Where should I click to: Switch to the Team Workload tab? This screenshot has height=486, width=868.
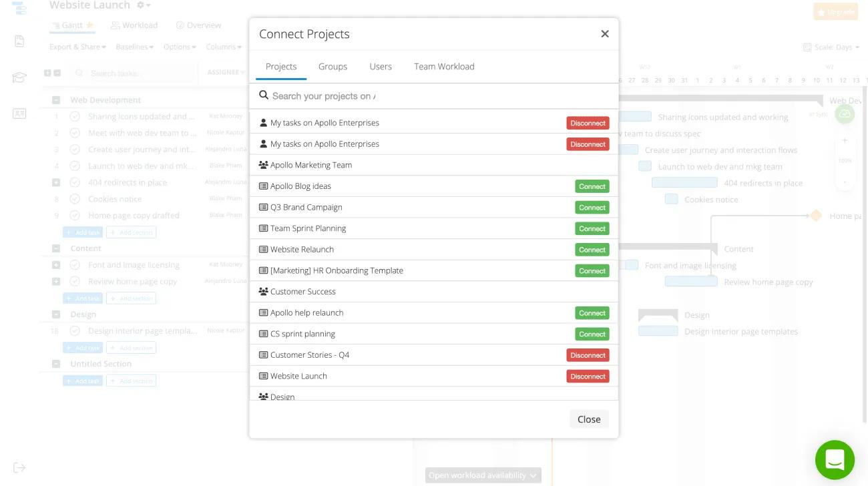[x=444, y=66]
